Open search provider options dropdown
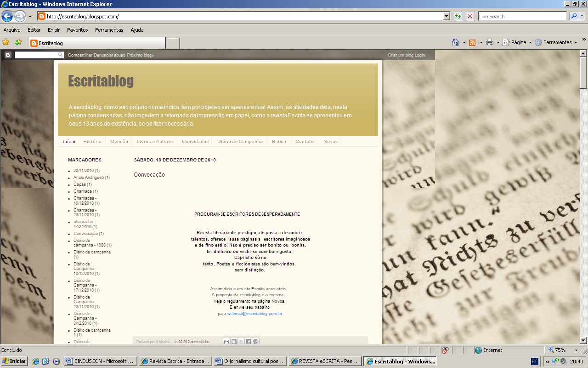 click(582, 17)
